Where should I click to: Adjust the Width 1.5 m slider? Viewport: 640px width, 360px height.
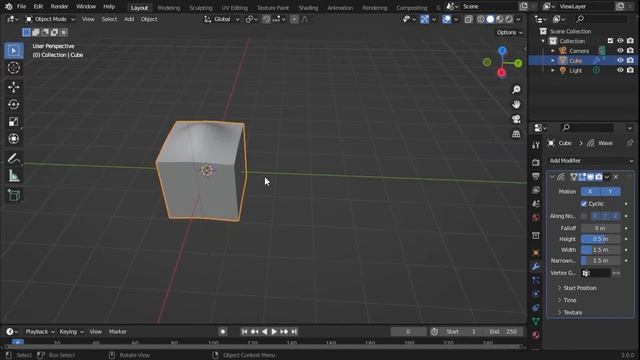[x=600, y=250]
